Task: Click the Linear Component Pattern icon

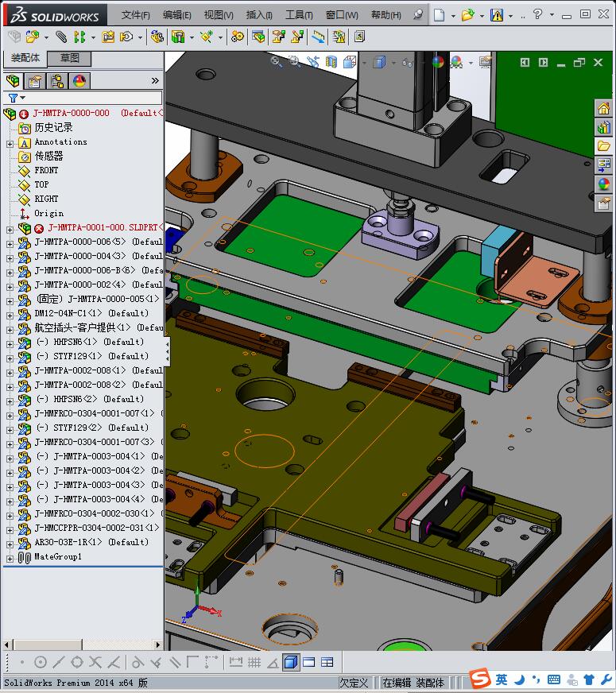Action: [x=79, y=37]
